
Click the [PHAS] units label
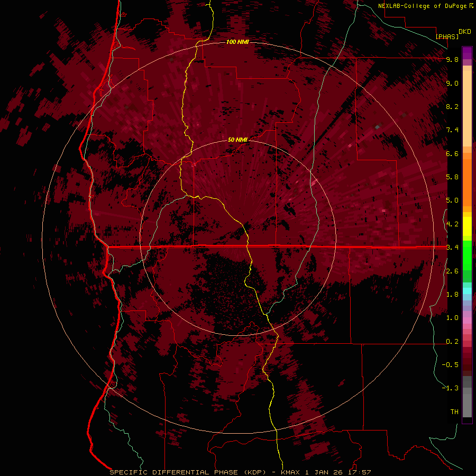447,36
